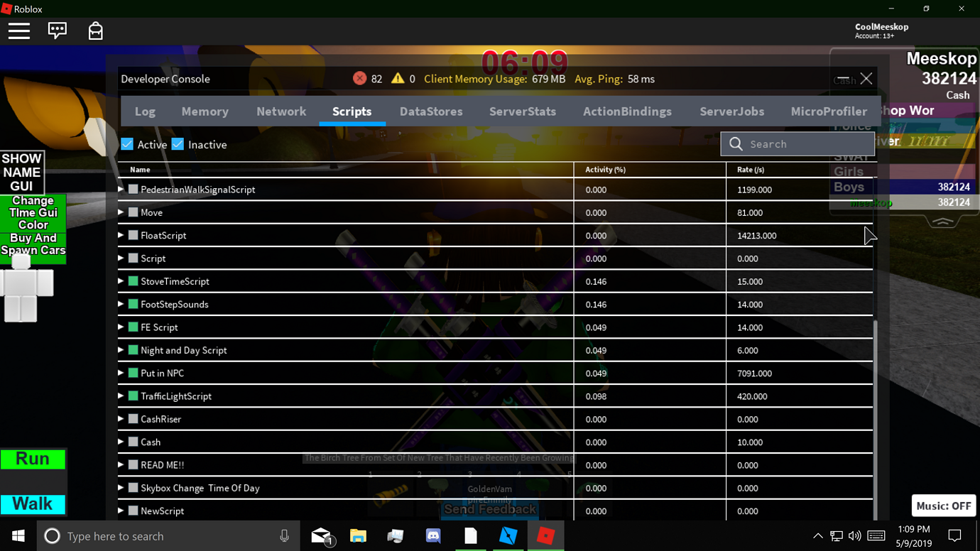
Task: Switch to the Log tab
Action: [x=145, y=111]
